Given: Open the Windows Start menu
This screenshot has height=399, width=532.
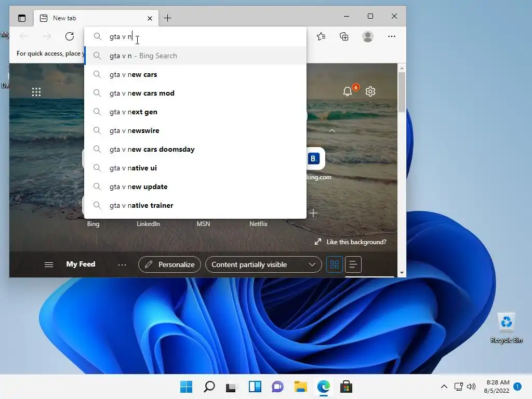Looking at the screenshot, I should [187, 387].
